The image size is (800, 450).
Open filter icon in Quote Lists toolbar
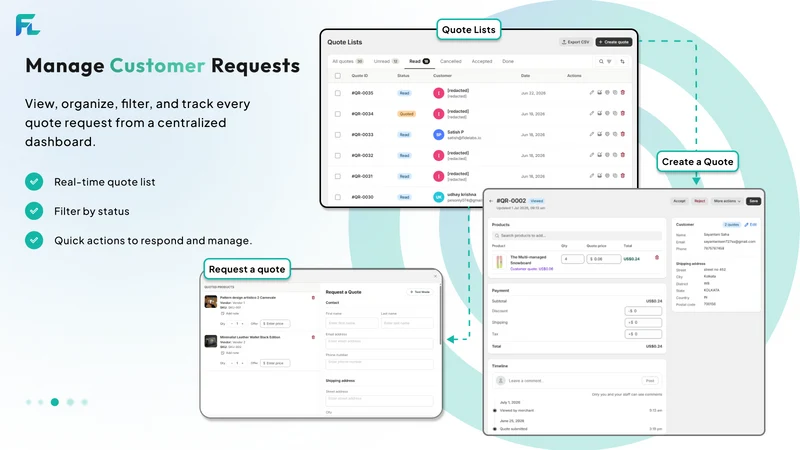coord(609,61)
